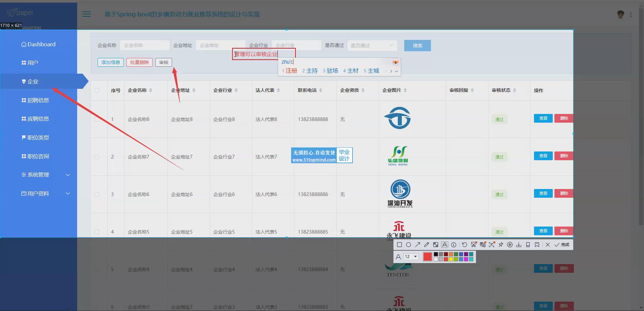Open the 职位咨询 menu item

click(x=35, y=157)
